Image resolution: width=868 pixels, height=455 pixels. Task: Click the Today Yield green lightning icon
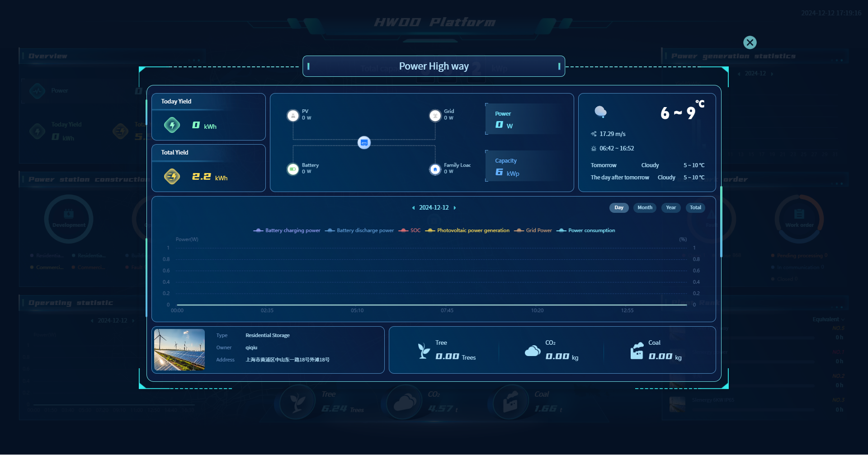[x=172, y=125]
